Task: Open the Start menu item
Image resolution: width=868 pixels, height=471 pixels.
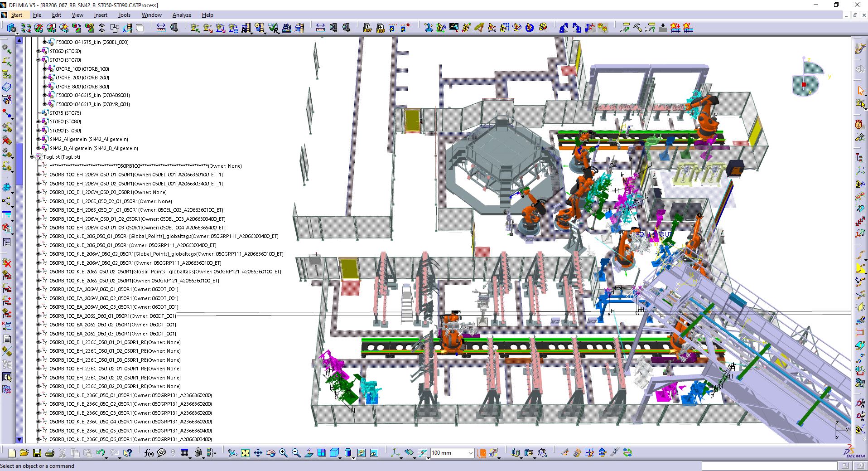Action: [x=17, y=15]
